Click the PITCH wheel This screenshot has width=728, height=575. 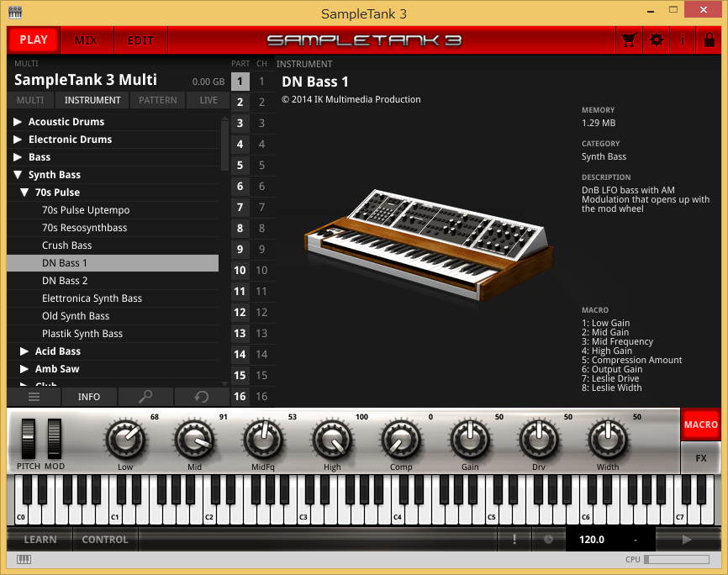(29, 439)
